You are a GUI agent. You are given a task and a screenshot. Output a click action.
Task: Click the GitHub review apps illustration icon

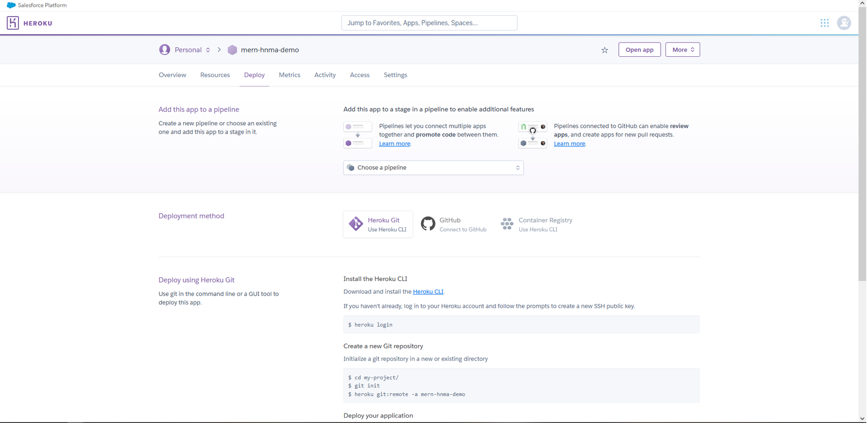[533, 135]
